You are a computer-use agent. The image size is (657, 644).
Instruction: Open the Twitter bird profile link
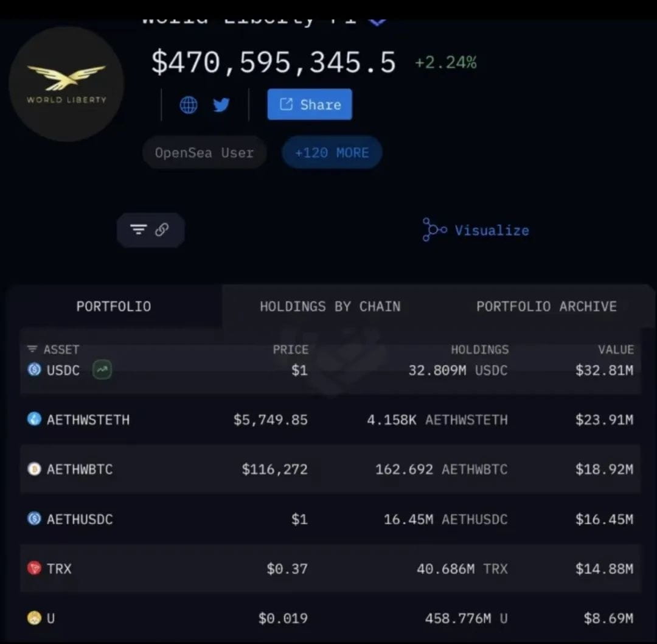pos(221,105)
